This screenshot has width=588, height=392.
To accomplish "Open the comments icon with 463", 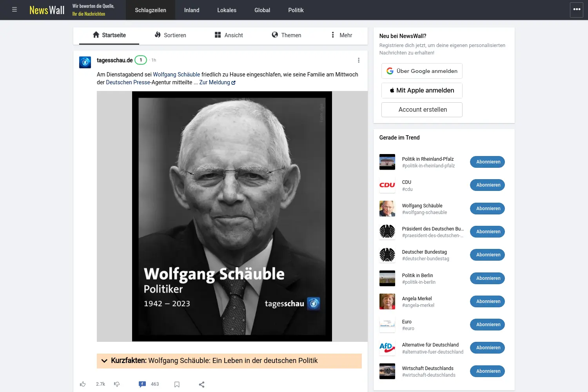I will coord(142,384).
